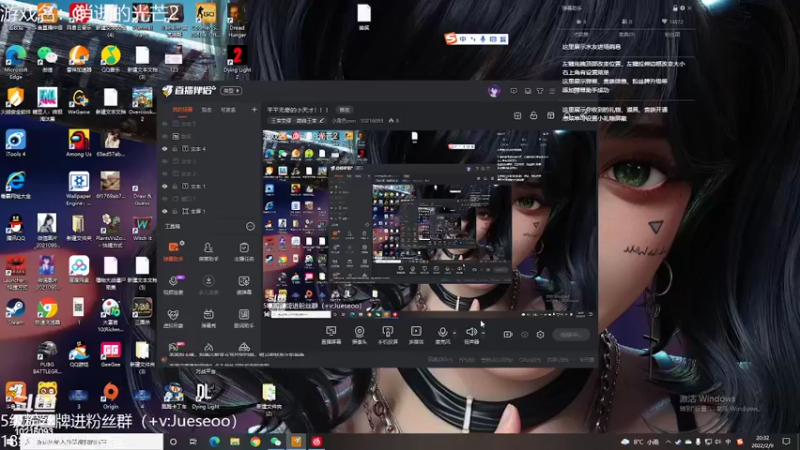Open Chrome from the taskbar
800x450 pixels.
(x=255, y=442)
